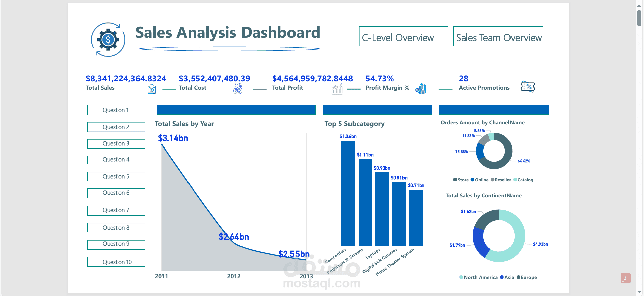
Task: Click the 54.73% profit margin value
Action: click(379, 78)
